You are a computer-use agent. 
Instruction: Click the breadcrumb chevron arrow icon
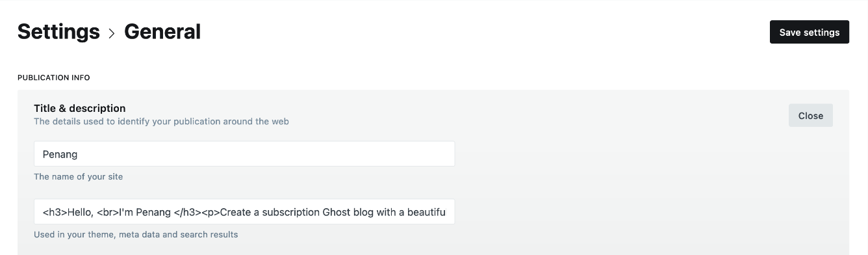pos(112,33)
